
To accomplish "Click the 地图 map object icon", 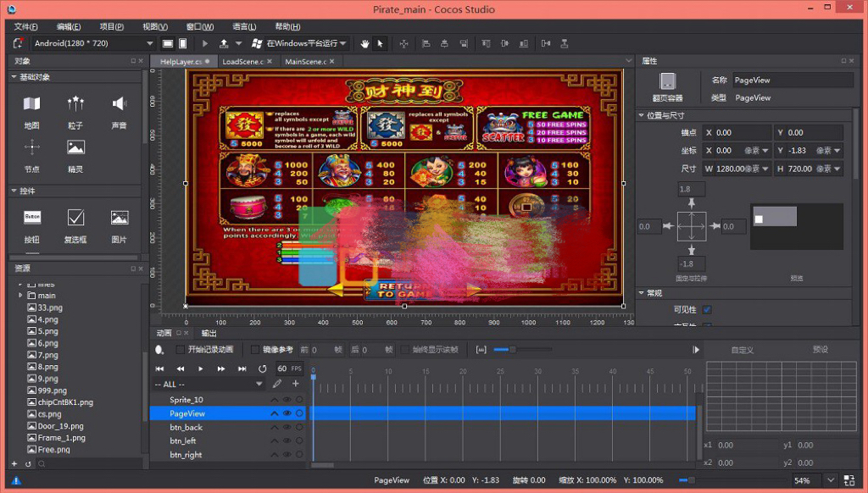I will pos(32,105).
